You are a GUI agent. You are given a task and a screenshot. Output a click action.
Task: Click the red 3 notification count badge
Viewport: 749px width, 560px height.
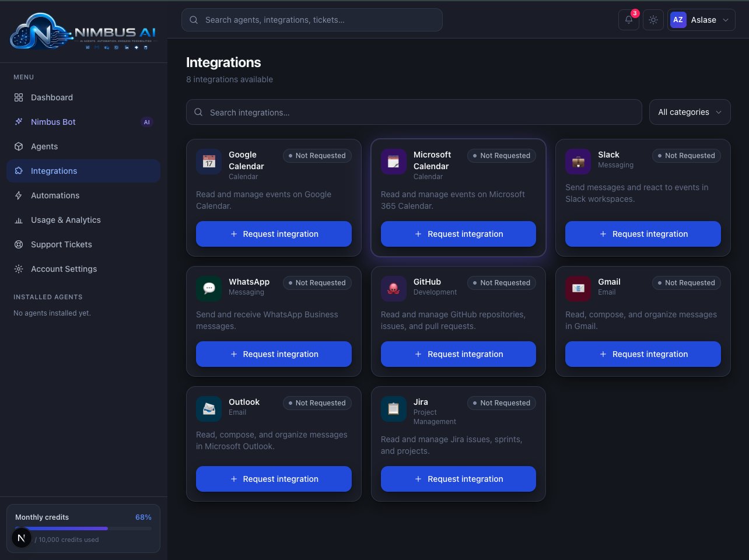[635, 13]
